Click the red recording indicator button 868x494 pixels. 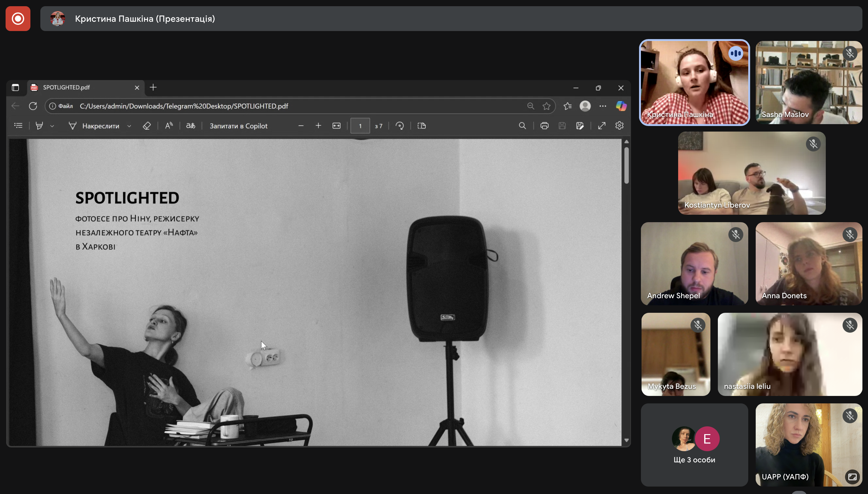coord(18,19)
